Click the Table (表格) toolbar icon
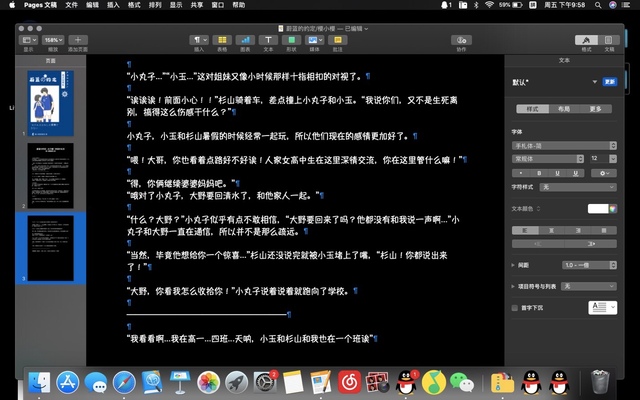Screen dimensions: 640x400 pos(223,40)
